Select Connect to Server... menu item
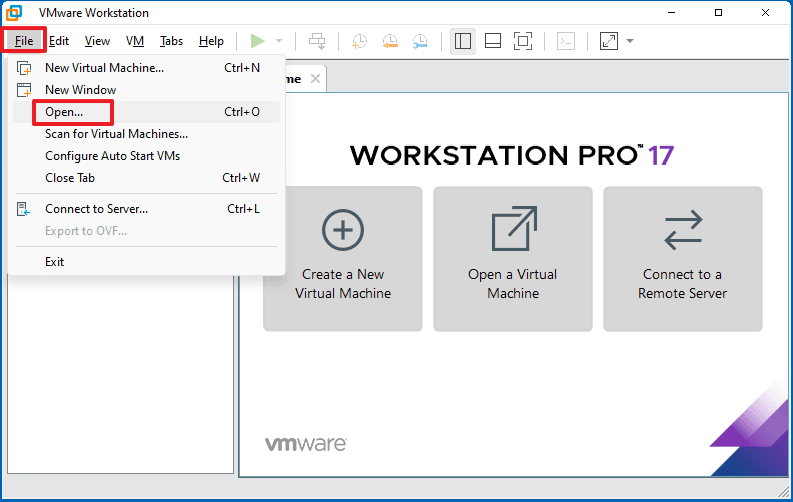Screen dimensions: 793x502 (x=96, y=209)
